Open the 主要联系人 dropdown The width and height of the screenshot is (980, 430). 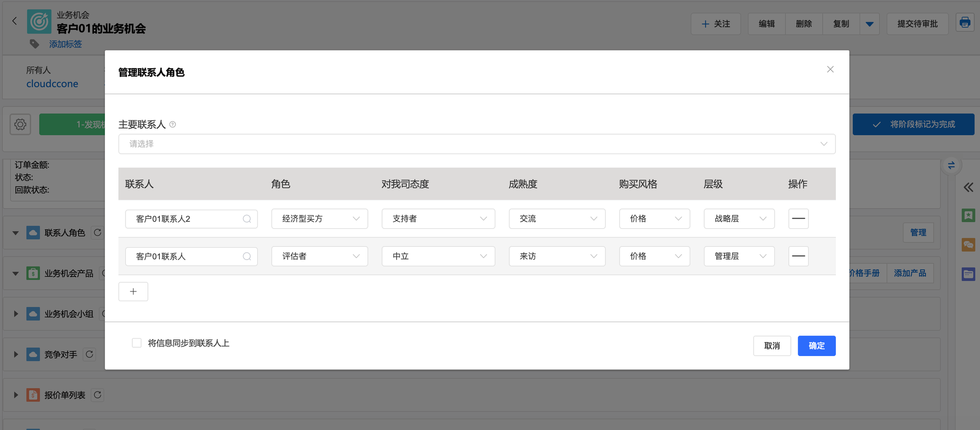[476, 144]
